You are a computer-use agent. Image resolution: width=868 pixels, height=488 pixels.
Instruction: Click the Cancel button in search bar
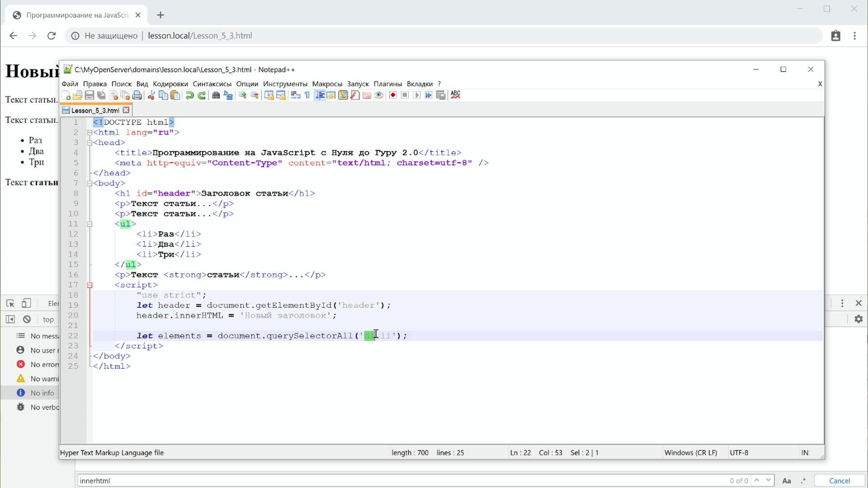840,481
